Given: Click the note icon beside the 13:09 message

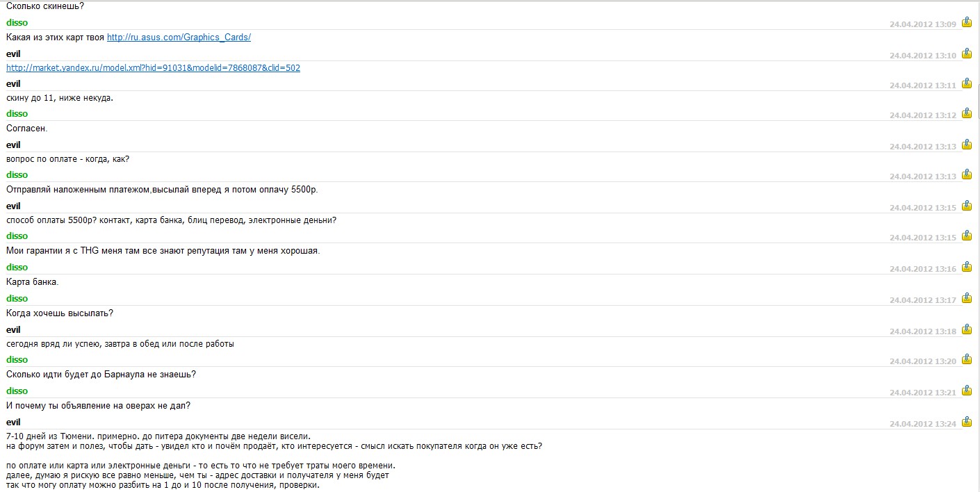Looking at the screenshot, I should (966, 23).
